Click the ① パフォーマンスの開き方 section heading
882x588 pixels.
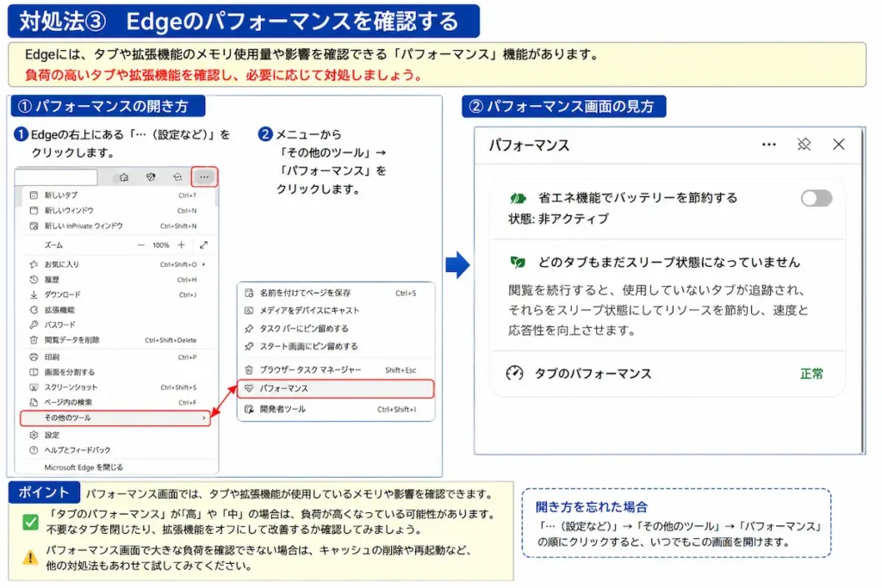point(108,106)
